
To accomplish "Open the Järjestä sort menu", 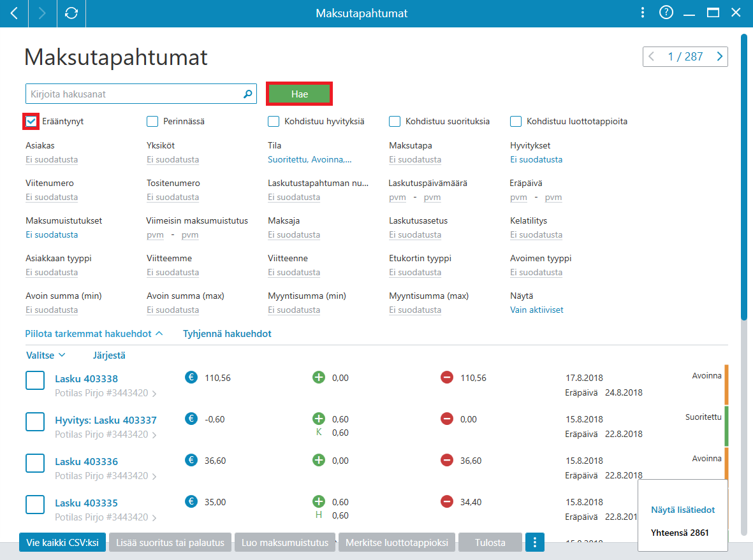I will [x=109, y=355].
